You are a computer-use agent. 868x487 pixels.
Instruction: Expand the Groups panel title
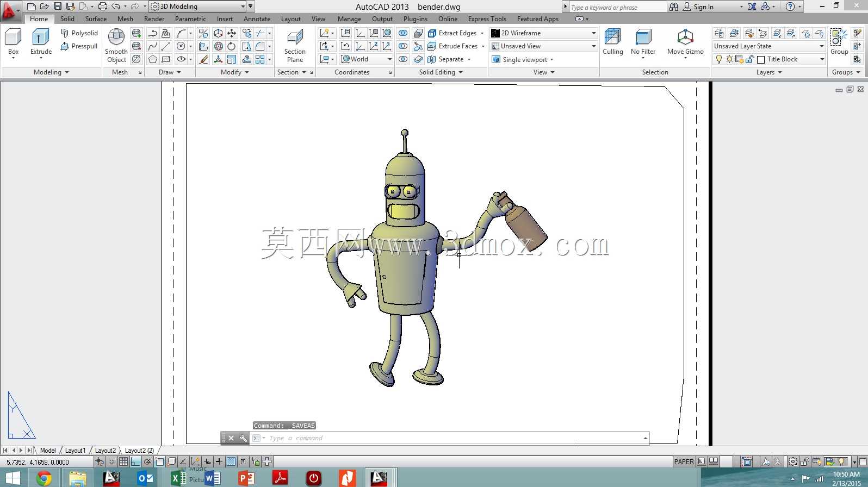coord(846,72)
